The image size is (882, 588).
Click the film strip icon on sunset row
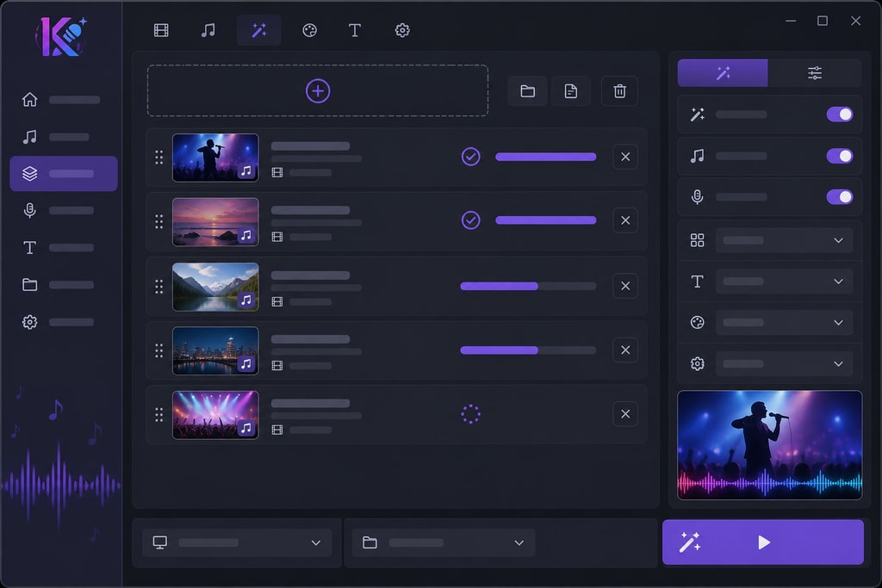(277, 237)
